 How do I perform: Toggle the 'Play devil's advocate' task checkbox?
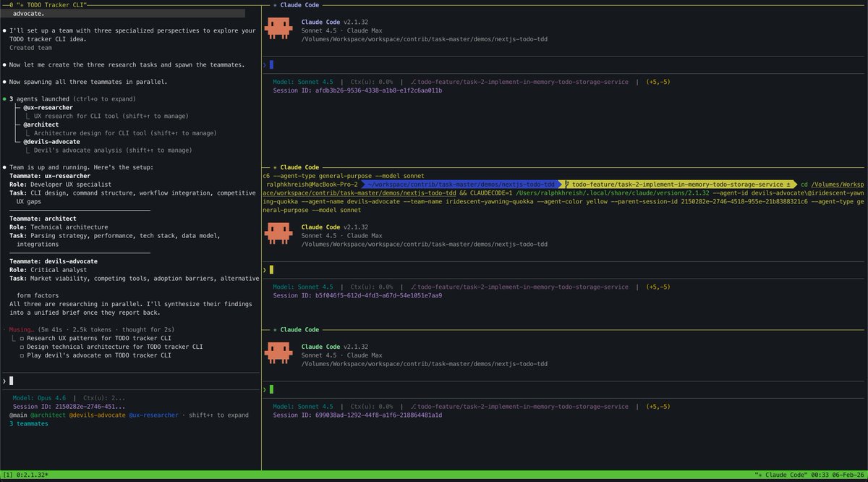click(22, 355)
